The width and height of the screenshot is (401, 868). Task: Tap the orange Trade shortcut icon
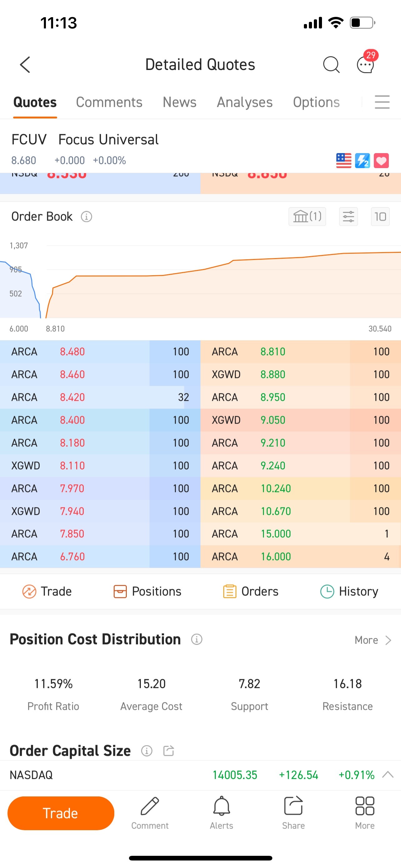coord(29,592)
